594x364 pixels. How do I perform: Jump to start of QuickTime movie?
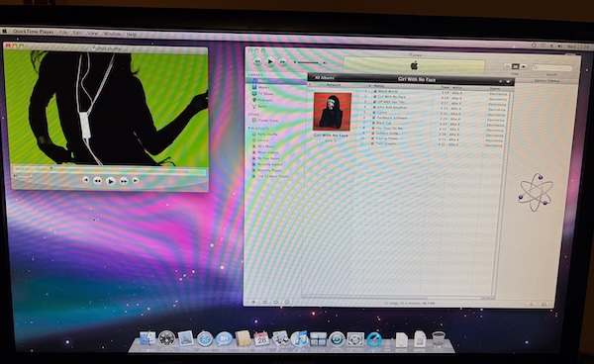click(86, 180)
